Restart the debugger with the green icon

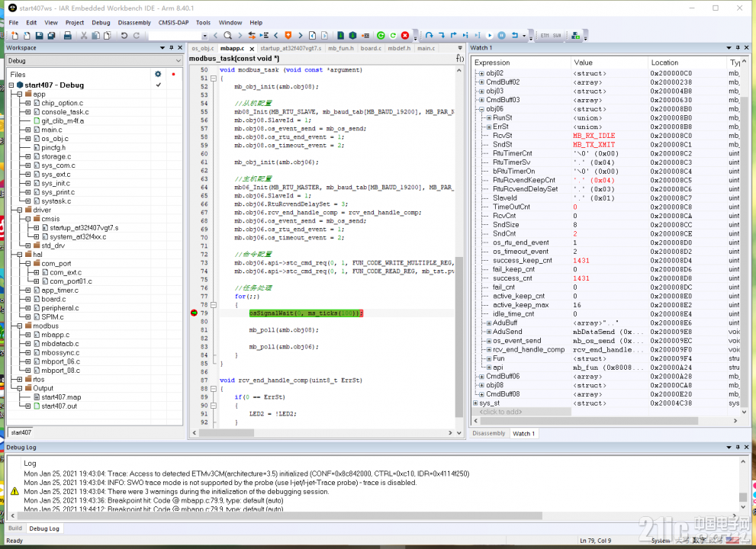click(x=381, y=36)
